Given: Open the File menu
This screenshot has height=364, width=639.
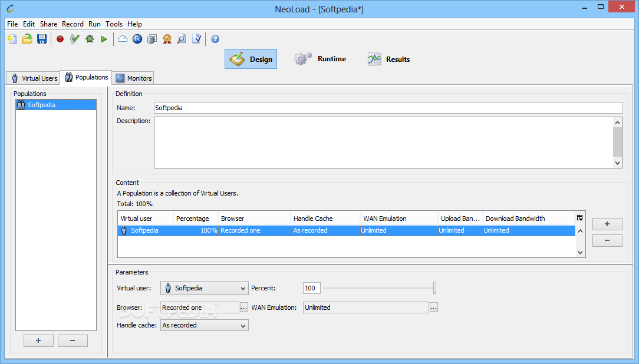Looking at the screenshot, I should coord(12,24).
